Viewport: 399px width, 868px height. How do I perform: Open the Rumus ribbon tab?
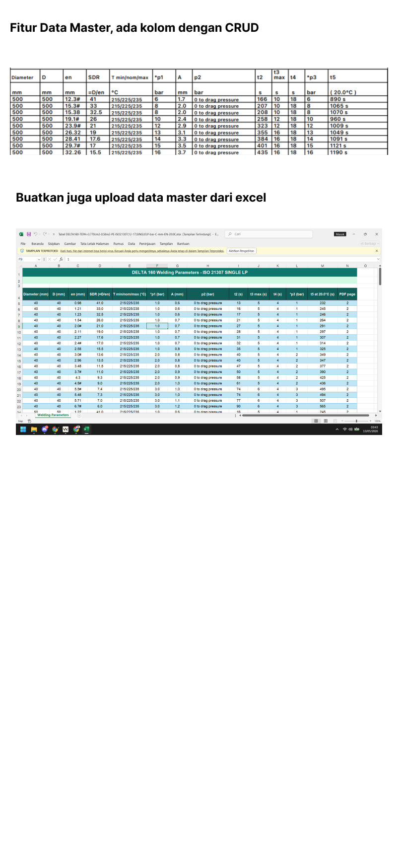click(x=119, y=244)
